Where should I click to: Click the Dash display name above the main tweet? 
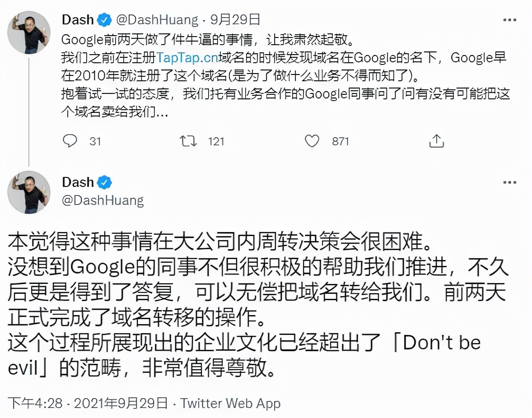[x=77, y=182]
